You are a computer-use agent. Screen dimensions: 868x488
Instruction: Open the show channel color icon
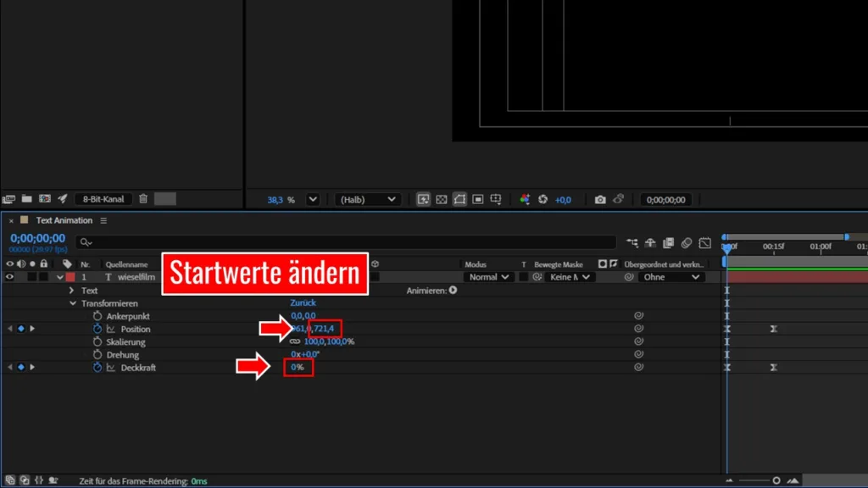click(525, 200)
